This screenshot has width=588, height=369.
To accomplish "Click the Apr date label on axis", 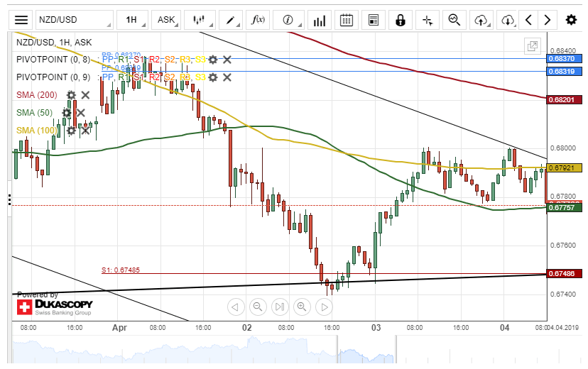I will 119,328.
